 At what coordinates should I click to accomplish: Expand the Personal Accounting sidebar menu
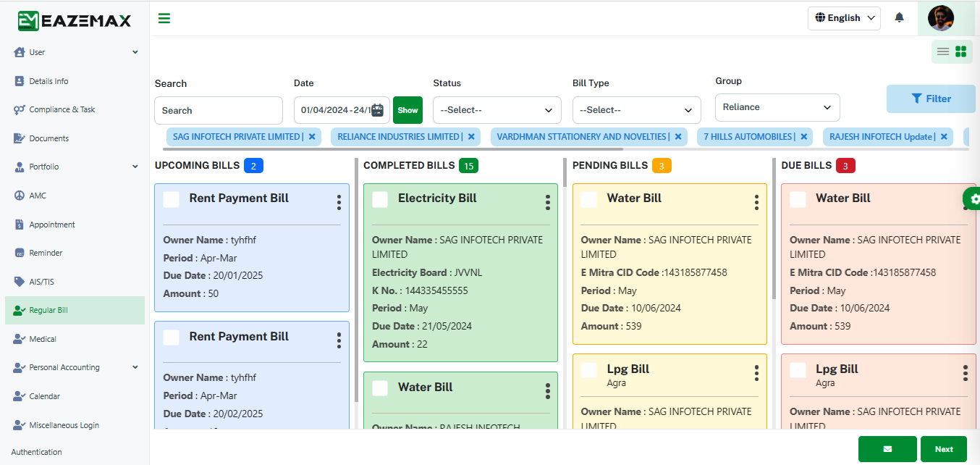[75, 367]
